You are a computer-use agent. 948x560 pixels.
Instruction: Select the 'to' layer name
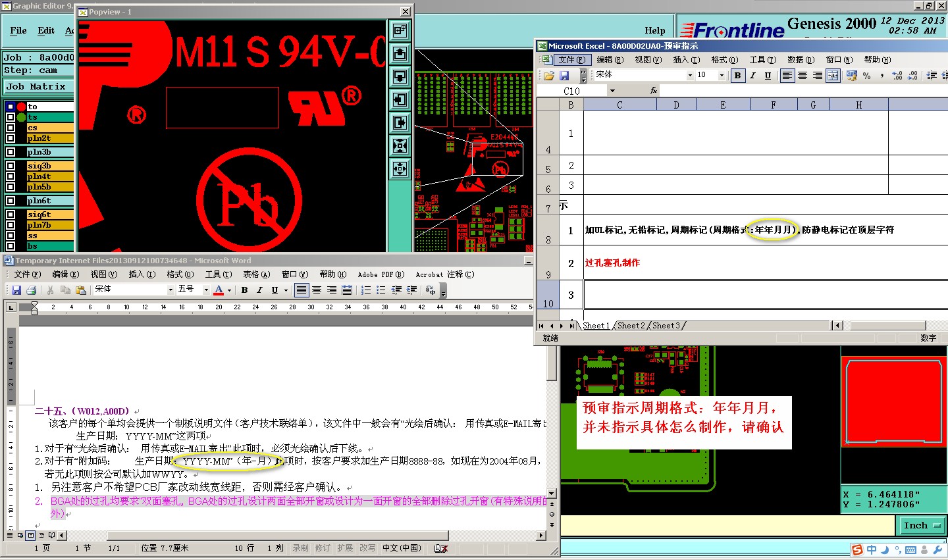(50, 107)
